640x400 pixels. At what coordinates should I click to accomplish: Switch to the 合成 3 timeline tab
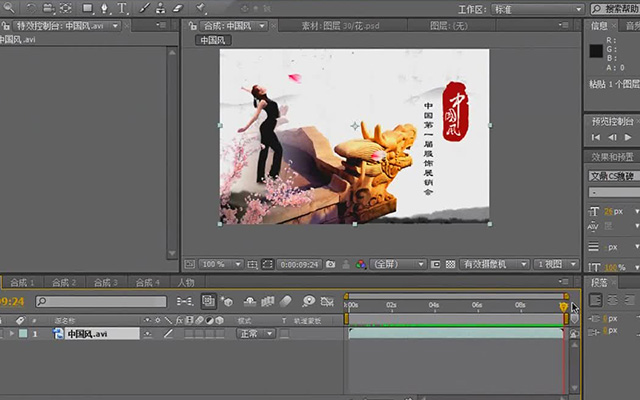click(x=106, y=282)
